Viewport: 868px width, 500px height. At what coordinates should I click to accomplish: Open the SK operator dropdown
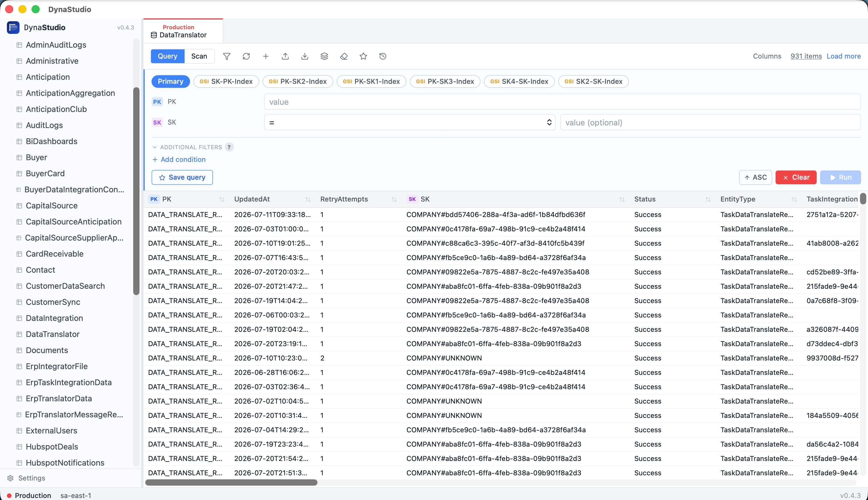[410, 122]
